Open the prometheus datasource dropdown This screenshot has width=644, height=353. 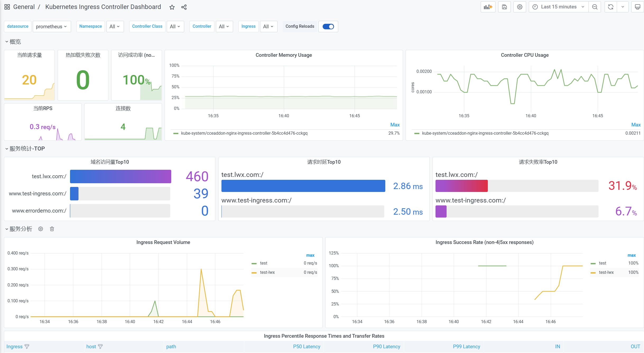point(52,26)
